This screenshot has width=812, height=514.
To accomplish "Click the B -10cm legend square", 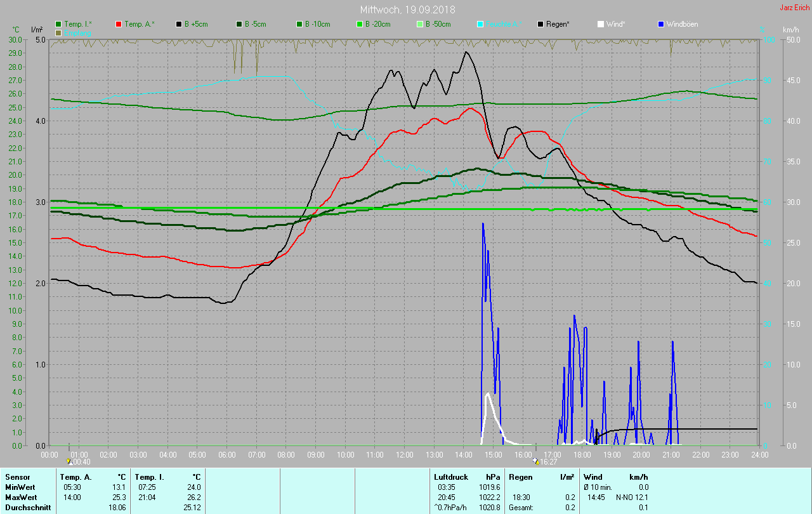I will coord(299,24).
